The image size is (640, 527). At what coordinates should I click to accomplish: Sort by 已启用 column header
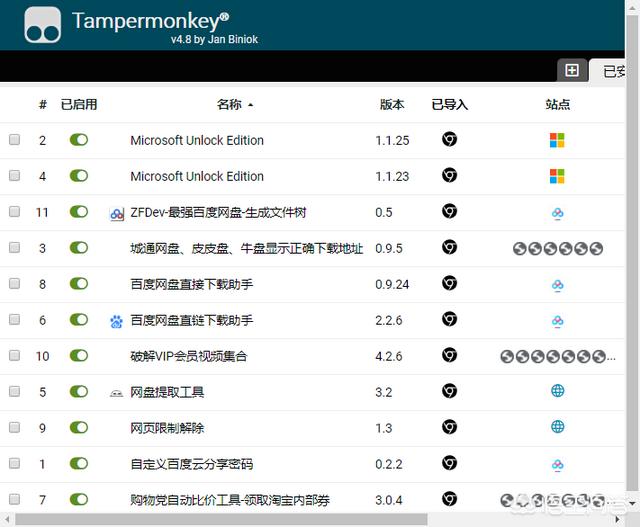point(79,105)
